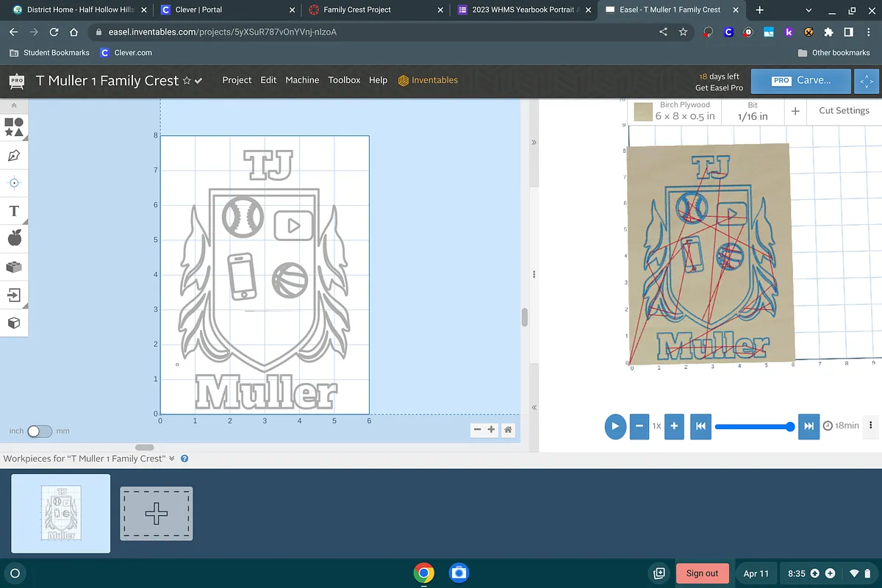The width and height of the screenshot is (882, 588).
Task: Open the apple icon library
Action: point(14,239)
